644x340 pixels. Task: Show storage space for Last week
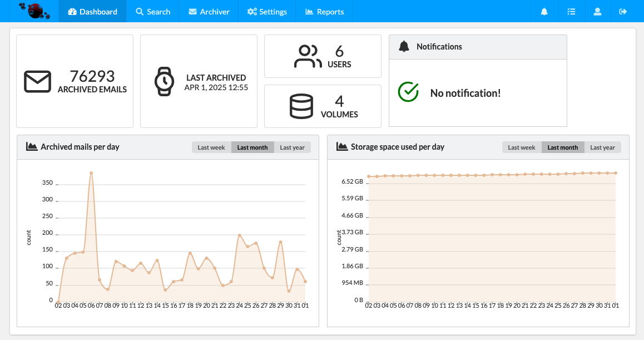(x=522, y=147)
